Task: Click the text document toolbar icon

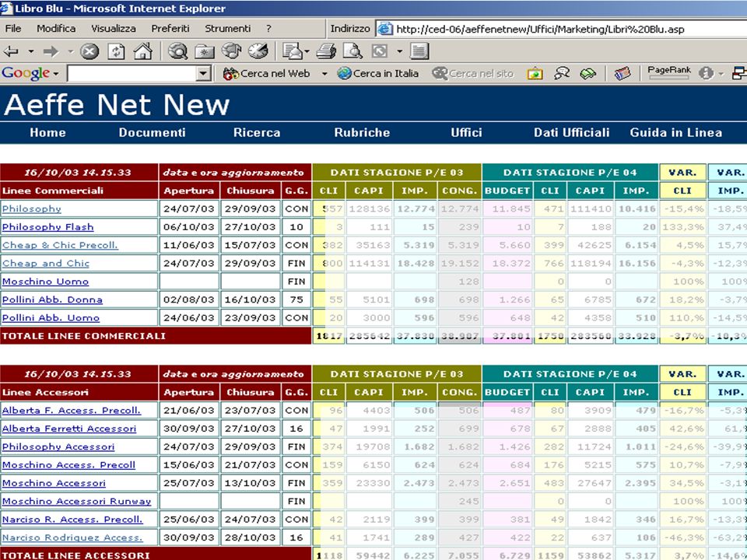Action: (419, 51)
